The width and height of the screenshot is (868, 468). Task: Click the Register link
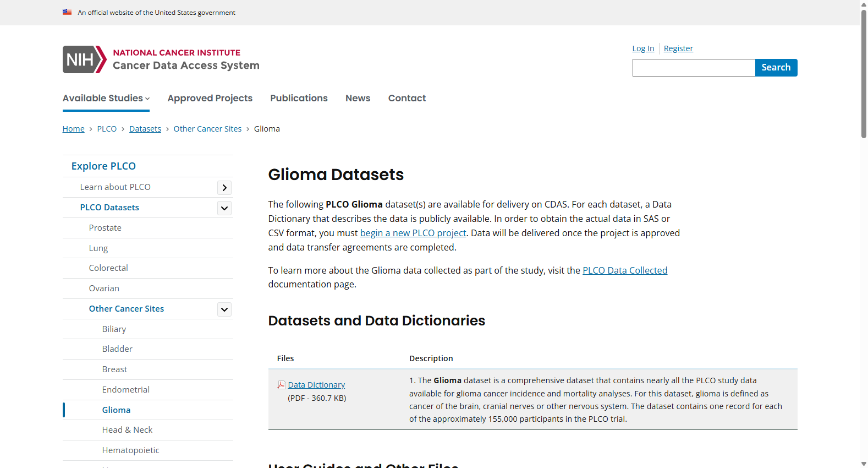pyautogui.click(x=678, y=48)
